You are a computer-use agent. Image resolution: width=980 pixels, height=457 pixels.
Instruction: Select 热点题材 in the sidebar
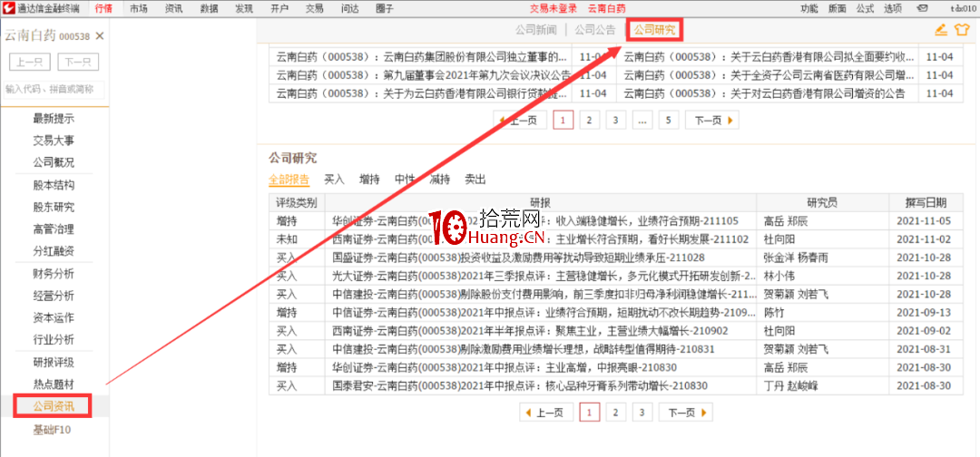tap(54, 384)
